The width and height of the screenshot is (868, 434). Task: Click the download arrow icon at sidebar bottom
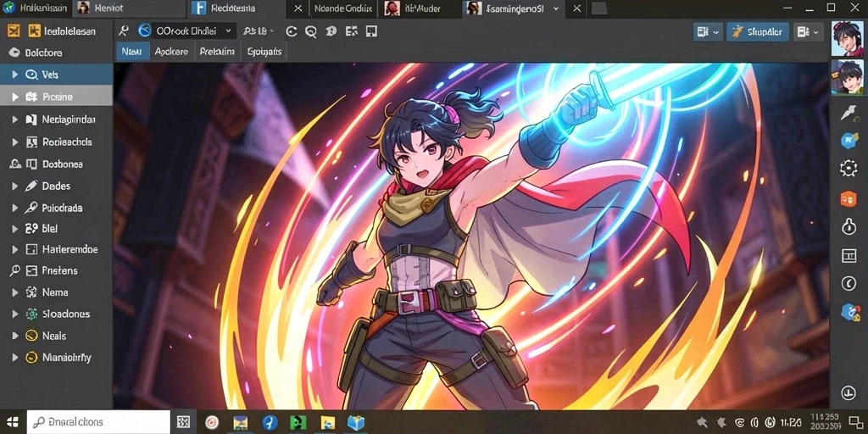[x=848, y=393]
